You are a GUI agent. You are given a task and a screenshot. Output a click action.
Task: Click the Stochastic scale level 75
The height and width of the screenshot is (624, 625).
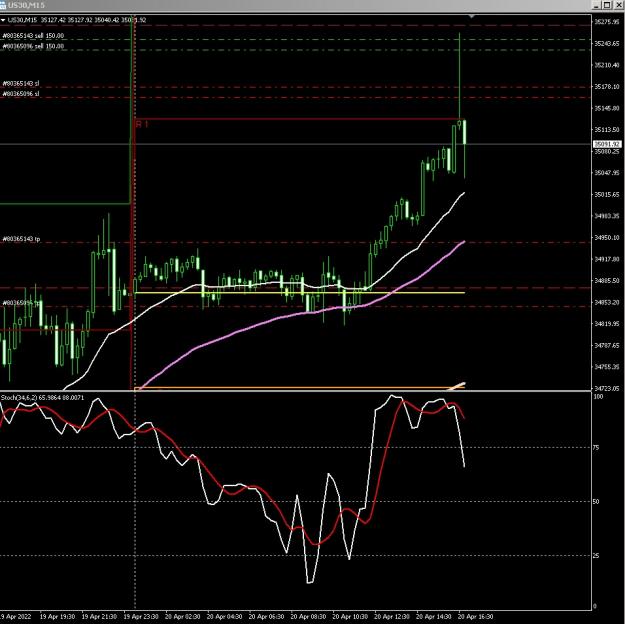(x=596, y=448)
